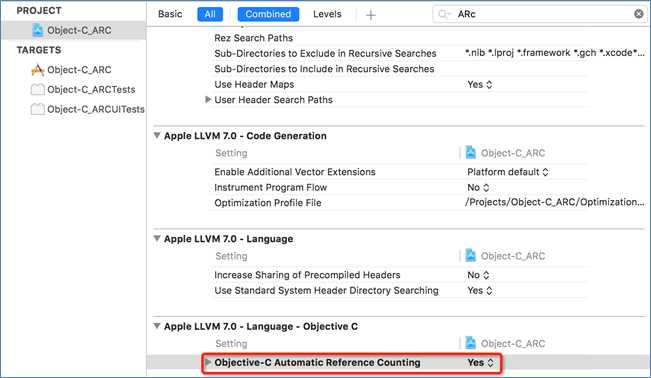The height and width of the screenshot is (378, 651).
Task: Click the Setting header in Language section
Action: pos(231,256)
